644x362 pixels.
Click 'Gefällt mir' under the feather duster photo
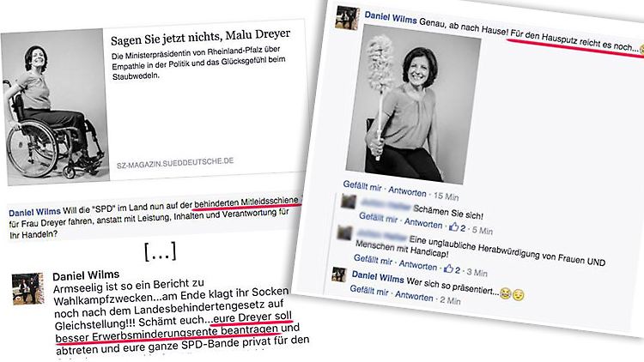point(362,186)
